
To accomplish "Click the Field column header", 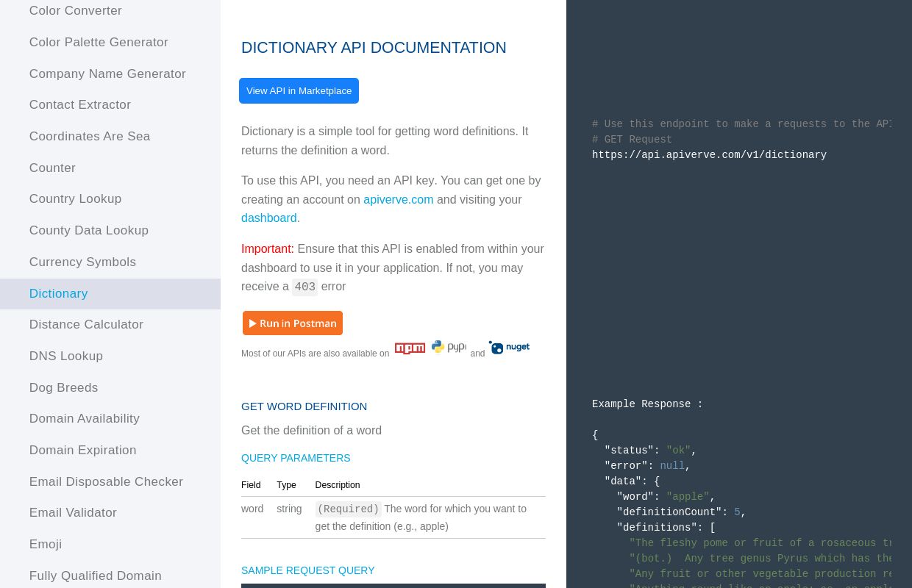I will 251,485.
